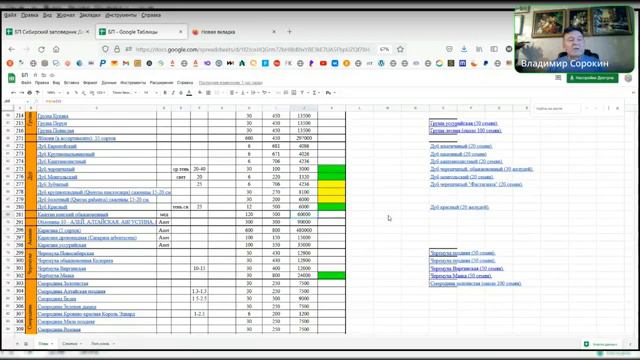Open the text color 'A' tool
640x360 pixels.
[x=189, y=93]
